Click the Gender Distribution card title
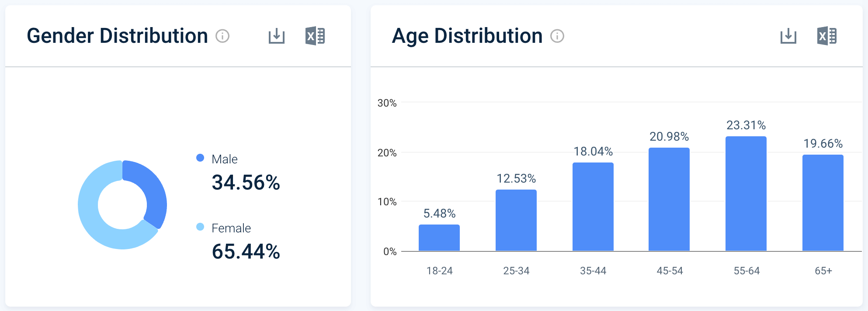 point(117,36)
